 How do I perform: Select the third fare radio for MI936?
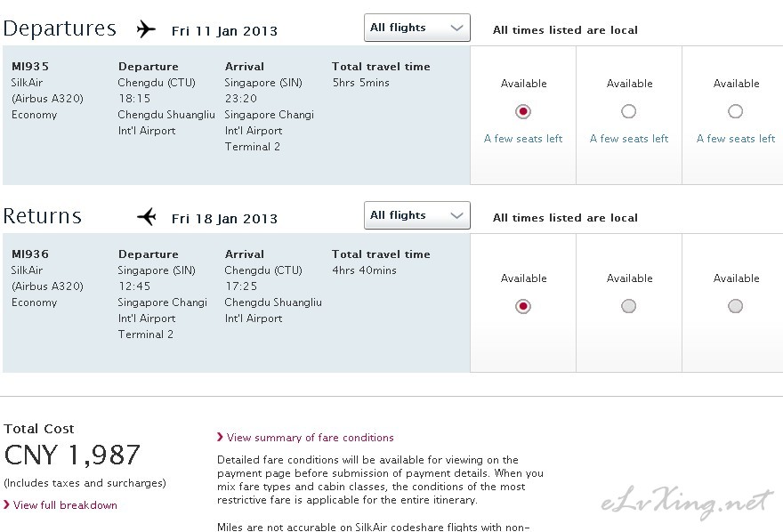coord(735,306)
